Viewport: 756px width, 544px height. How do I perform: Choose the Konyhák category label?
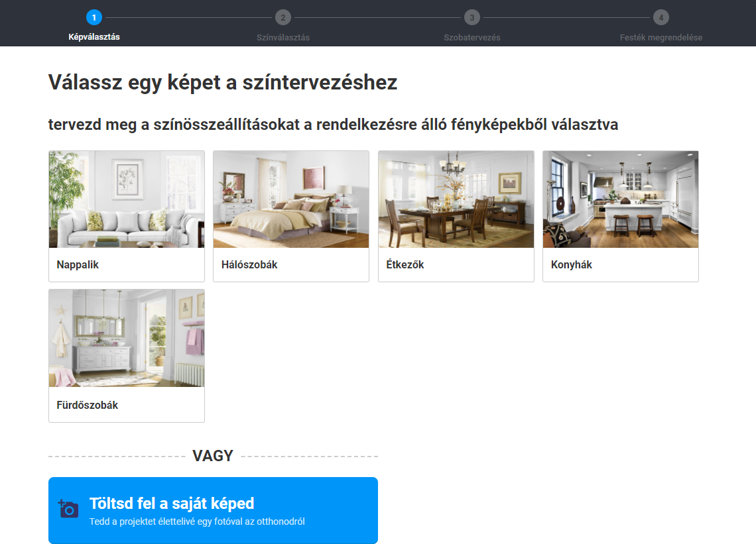pos(572,264)
